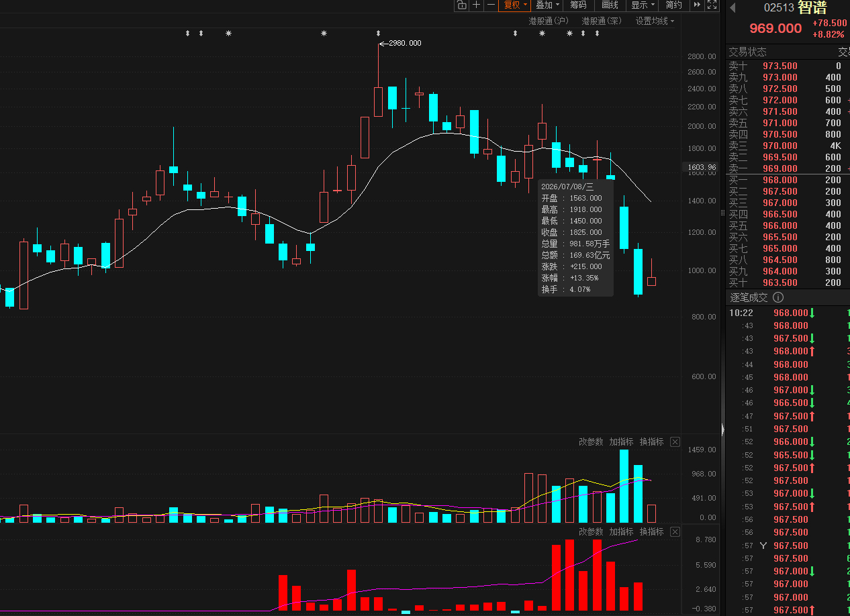Click the Y marker in trade list
This screenshot has height=616, width=850.
763,546
